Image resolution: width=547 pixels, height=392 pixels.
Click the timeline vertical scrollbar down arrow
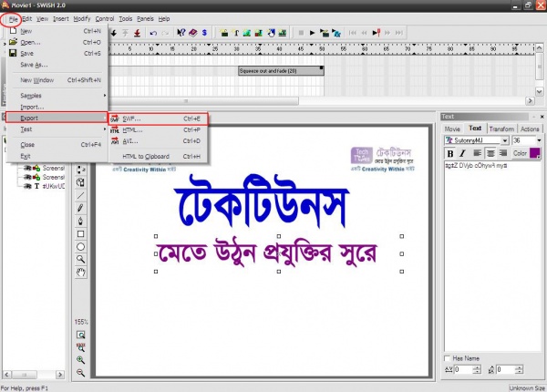pyautogui.click(x=539, y=92)
